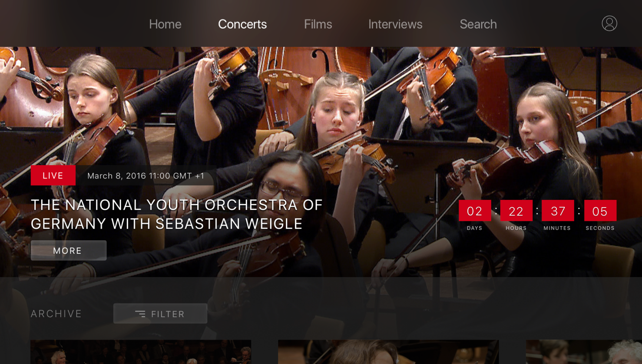Click the countdown seconds box
Viewport: 642px width, 364px height.
tap(600, 211)
